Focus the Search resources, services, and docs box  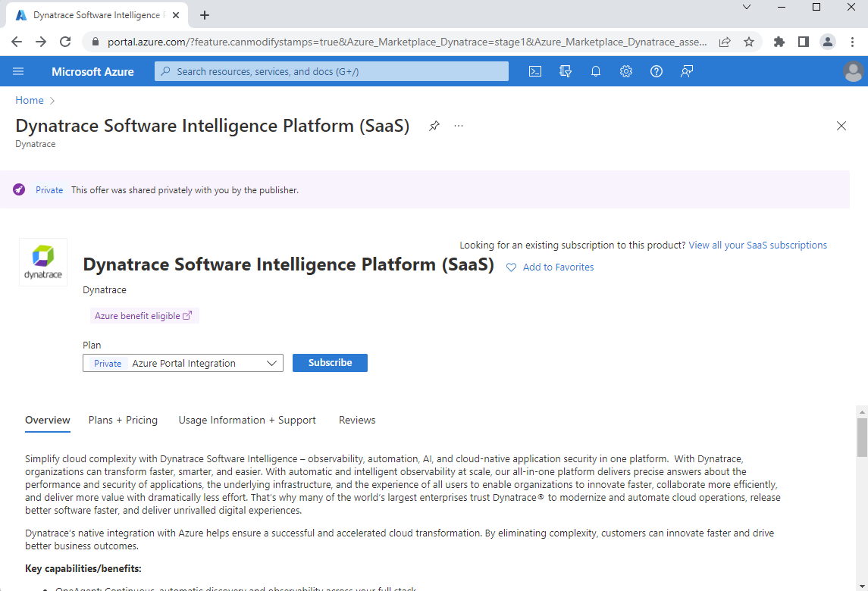[331, 71]
